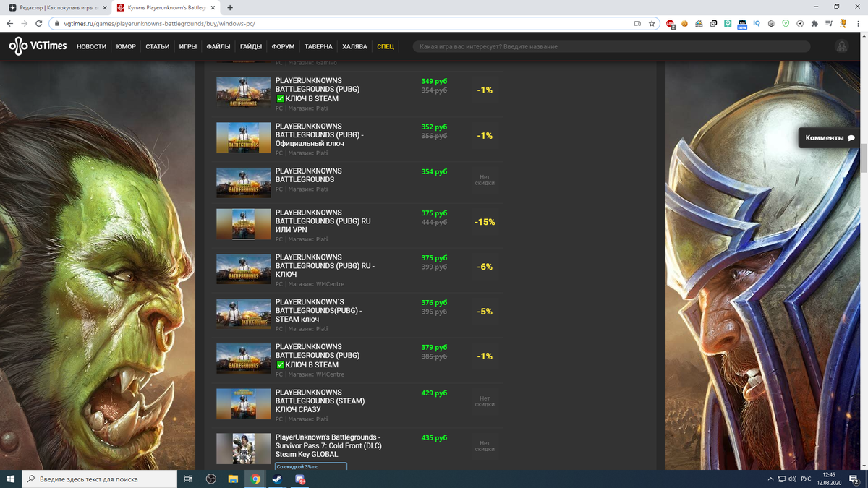Switch the РУС input language indicator

coord(806,479)
